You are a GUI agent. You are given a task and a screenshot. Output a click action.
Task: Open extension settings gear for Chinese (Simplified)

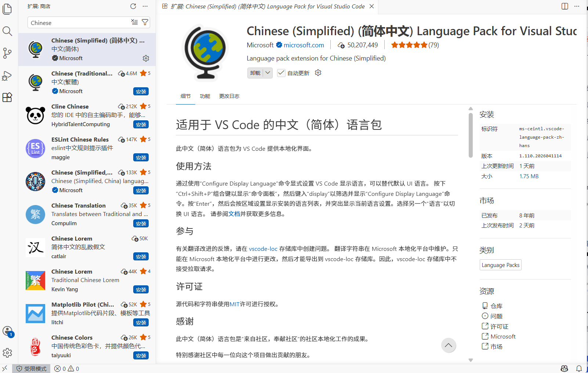(146, 58)
